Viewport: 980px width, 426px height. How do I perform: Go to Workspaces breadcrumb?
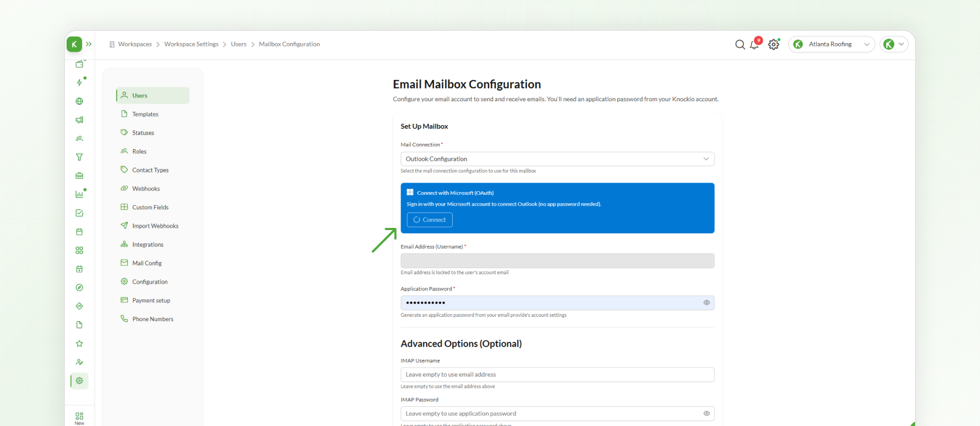(x=135, y=44)
